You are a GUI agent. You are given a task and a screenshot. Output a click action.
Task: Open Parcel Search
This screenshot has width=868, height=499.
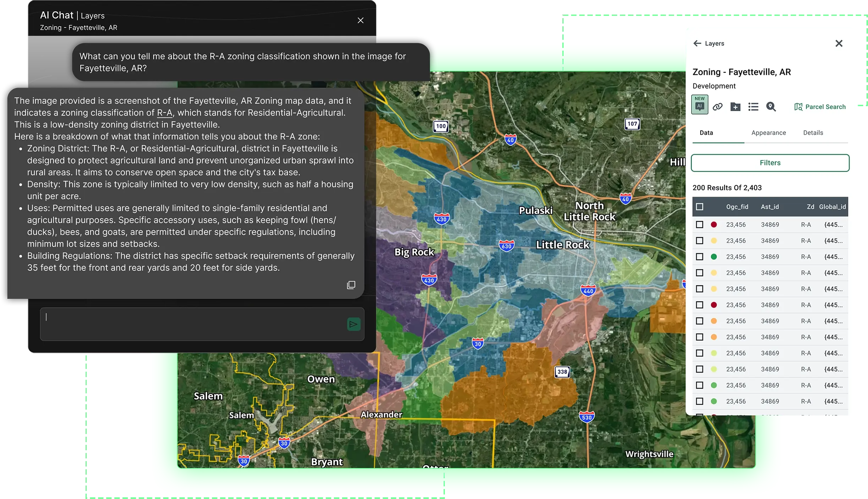820,107
